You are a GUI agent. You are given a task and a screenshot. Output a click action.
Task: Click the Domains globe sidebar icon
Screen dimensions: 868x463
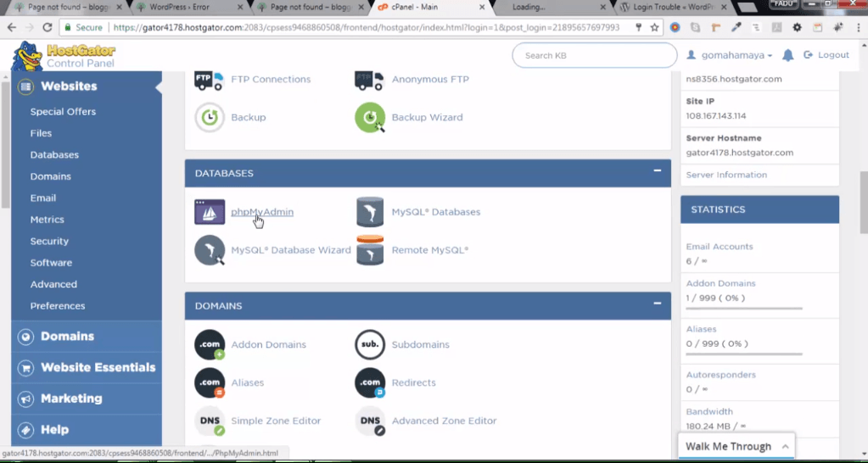pyautogui.click(x=25, y=337)
